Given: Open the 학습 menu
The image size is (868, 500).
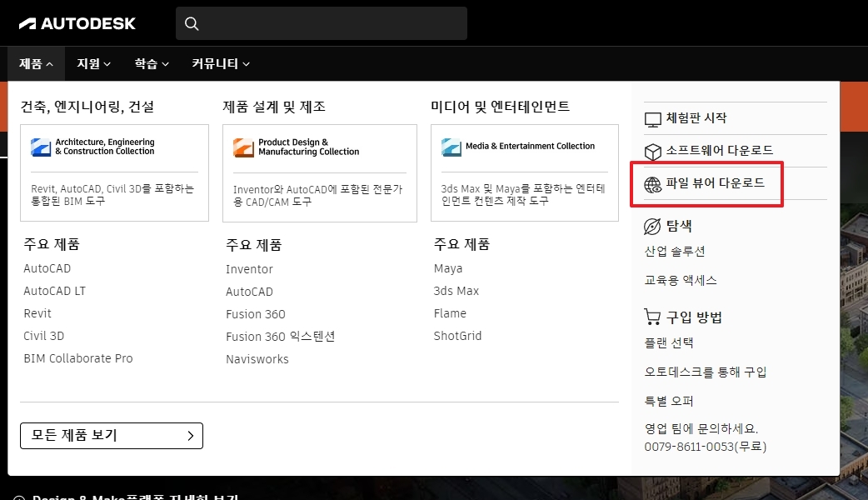Looking at the screenshot, I should [x=152, y=63].
